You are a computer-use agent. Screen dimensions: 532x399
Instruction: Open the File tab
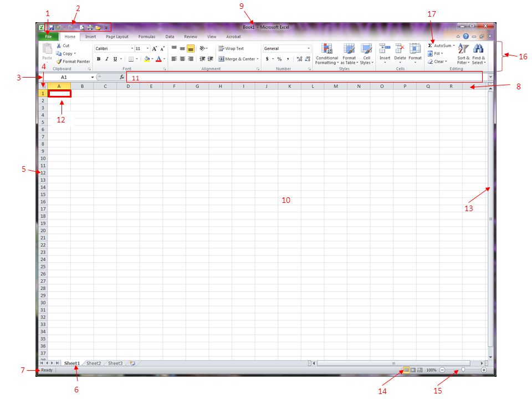click(x=49, y=37)
